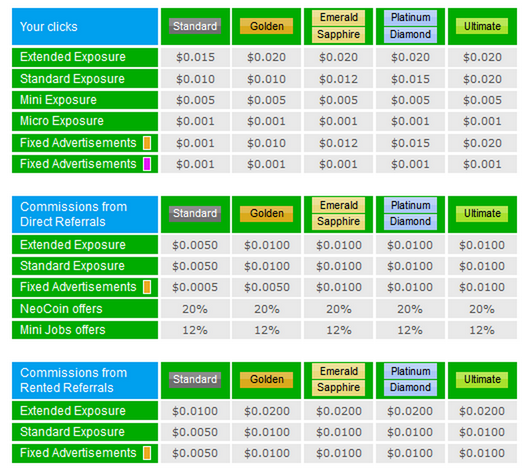Click the magenta Fixed Advertisements marker
This screenshot has width=530, height=472.
point(147,164)
